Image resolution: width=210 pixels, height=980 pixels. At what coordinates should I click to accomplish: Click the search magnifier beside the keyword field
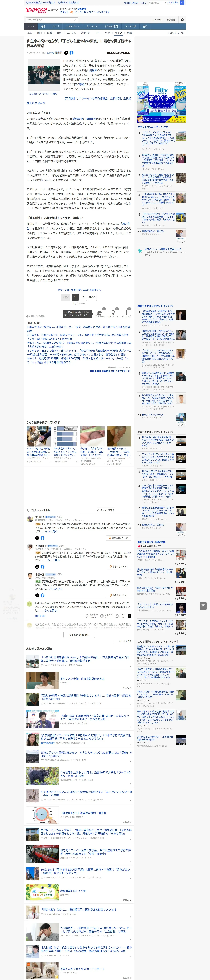tap(75, 19)
